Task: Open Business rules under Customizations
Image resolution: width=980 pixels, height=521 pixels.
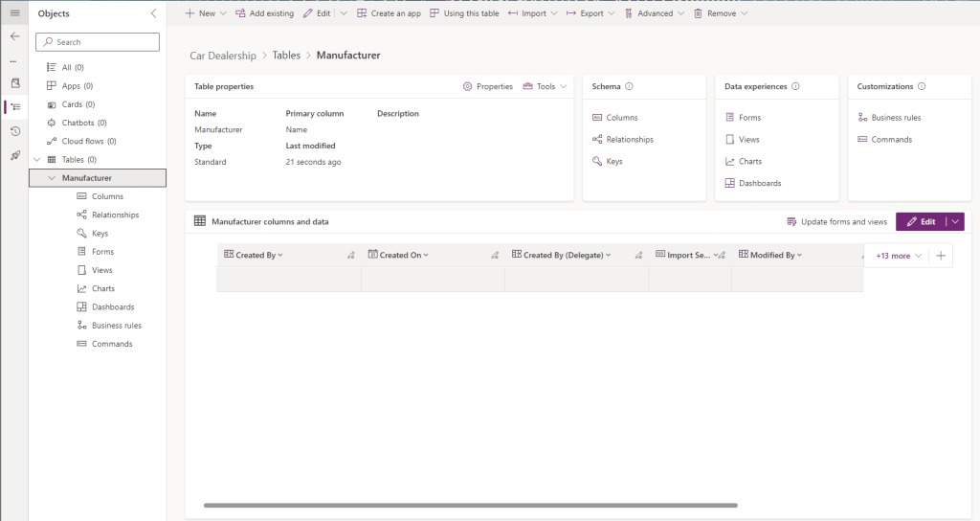Action: pyautogui.click(x=896, y=117)
